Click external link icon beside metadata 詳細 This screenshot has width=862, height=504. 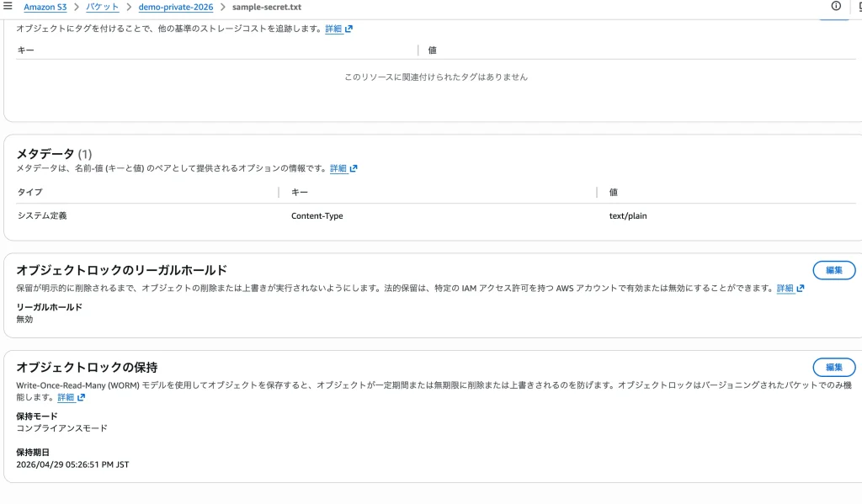354,168
